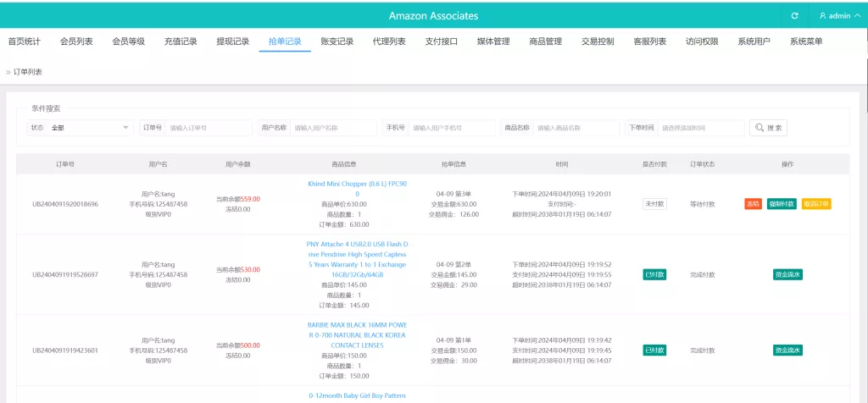Click the yellow 取消订单 cancel button
Image resolution: width=868 pixels, height=403 pixels.
pyautogui.click(x=815, y=204)
